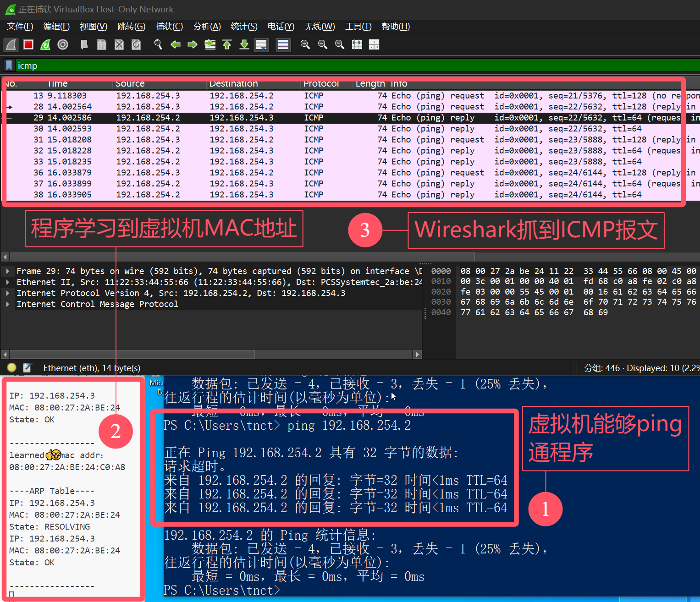This screenshot has height=602, width=700.
Task: Sort packets by Source column header
Action: pyautogui.click(x=130, y=84)
